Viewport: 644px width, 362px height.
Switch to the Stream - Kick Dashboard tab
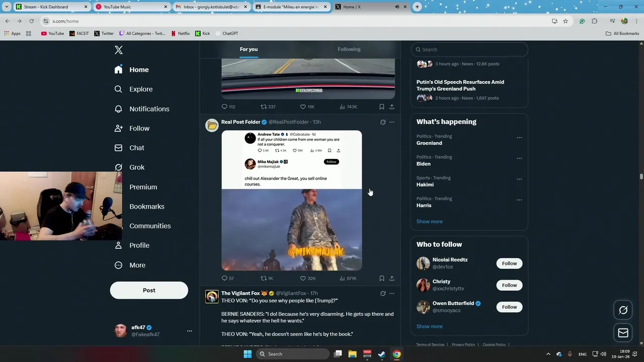51,7
